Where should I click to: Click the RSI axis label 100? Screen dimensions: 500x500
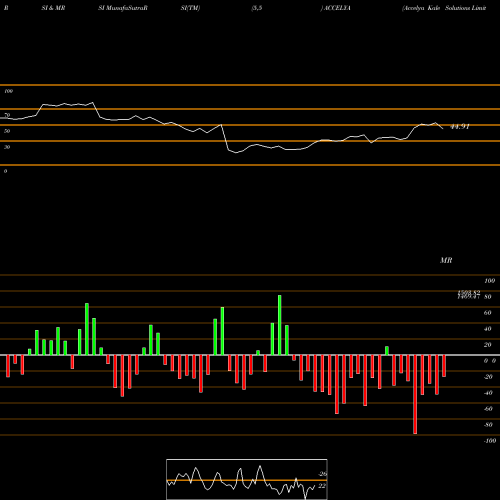pyautogui.click(x=9, y=91)
